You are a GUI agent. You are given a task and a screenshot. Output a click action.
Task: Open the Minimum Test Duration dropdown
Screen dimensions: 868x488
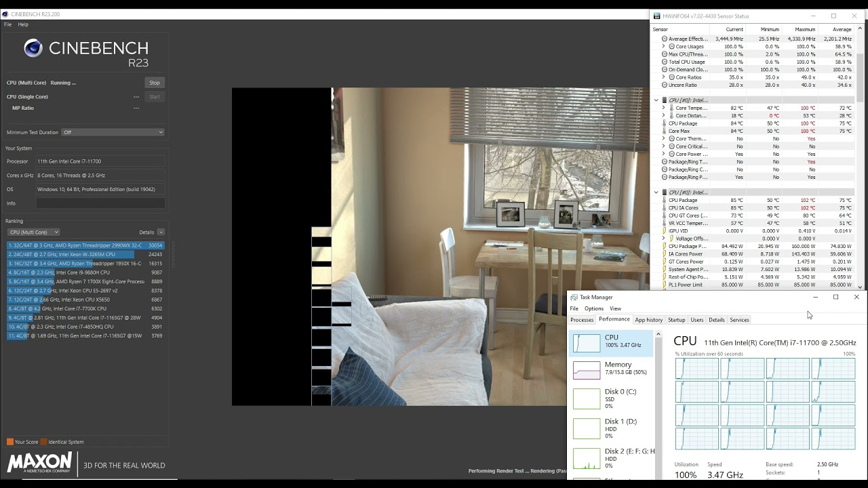coord(113,132)
